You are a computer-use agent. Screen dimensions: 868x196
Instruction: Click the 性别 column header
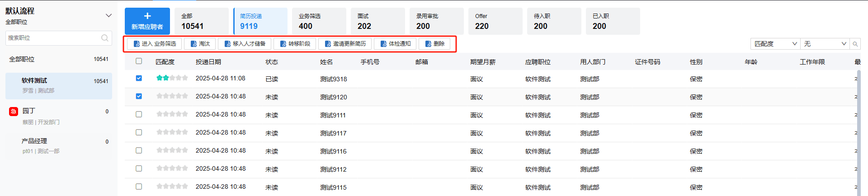click(696, 62)
